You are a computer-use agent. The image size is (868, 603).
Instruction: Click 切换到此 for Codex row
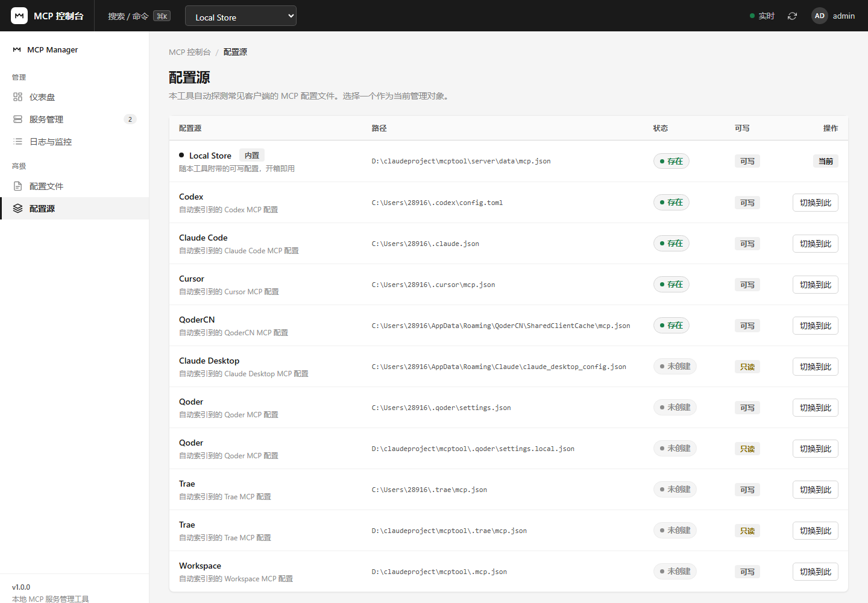pyautogui.click(x=815, y=203)
